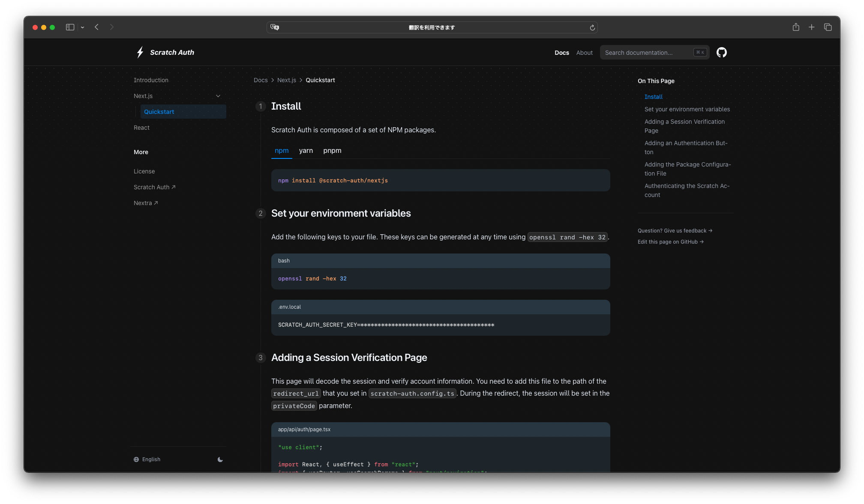Click the inline redirect_url code
The height and width of the screenshot is (504, 864).
pos(296,394)
